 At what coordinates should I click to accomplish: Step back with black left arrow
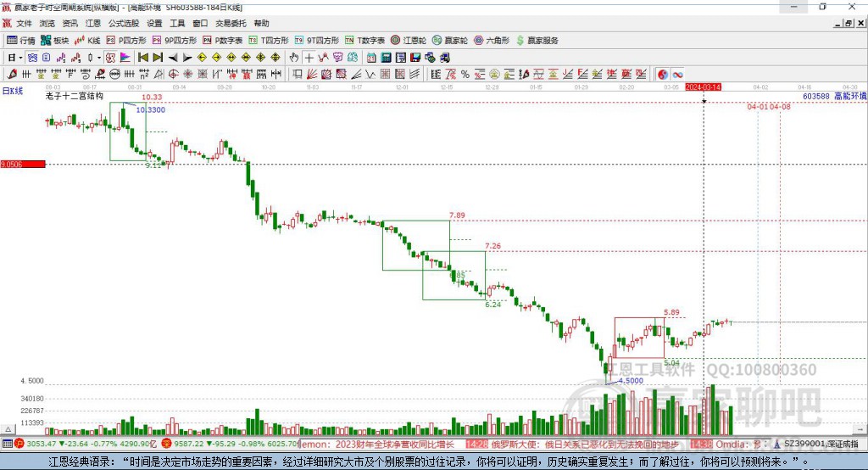173,58
